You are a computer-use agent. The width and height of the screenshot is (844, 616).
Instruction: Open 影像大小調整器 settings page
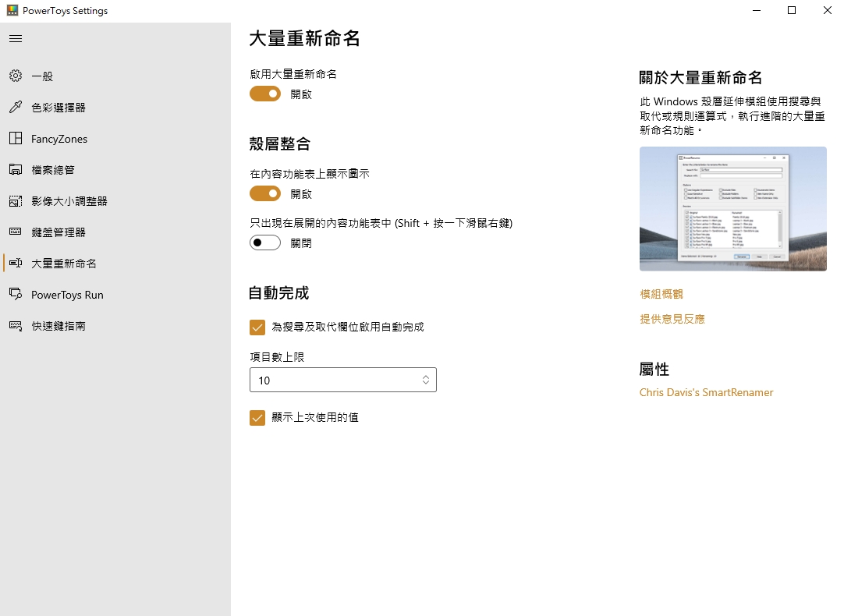115,200
